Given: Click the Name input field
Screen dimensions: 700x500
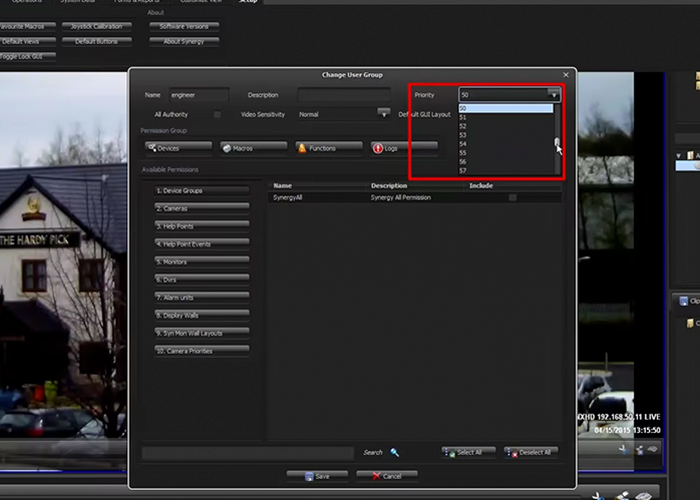Looking at the screenshot, I should point(199,95).
